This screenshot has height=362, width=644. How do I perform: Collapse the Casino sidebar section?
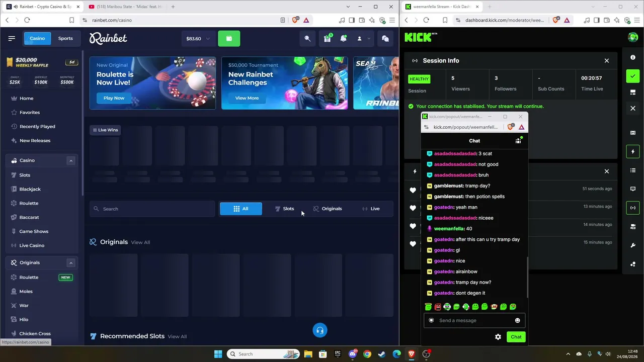(x=71, y=160)
